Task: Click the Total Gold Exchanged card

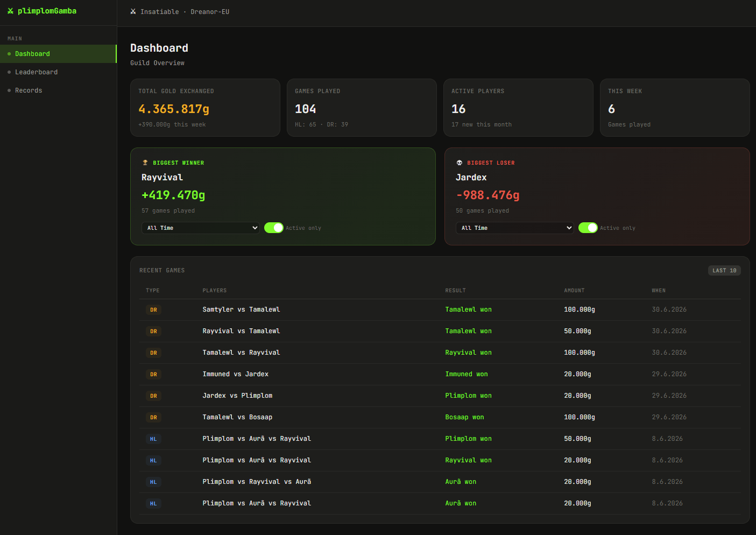Action: pyautogui.click(x=205, y=108)
